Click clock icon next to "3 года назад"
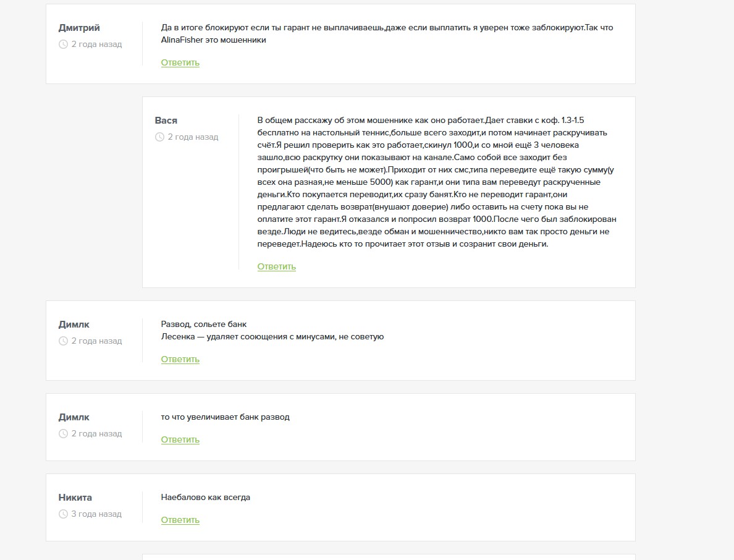The image size is (734, 560). point(63,514)
